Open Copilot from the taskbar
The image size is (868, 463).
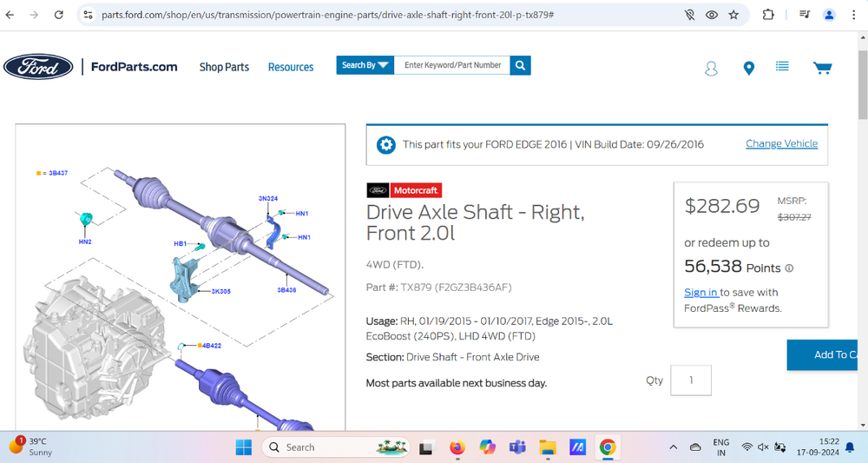click(x=487, y=447)
